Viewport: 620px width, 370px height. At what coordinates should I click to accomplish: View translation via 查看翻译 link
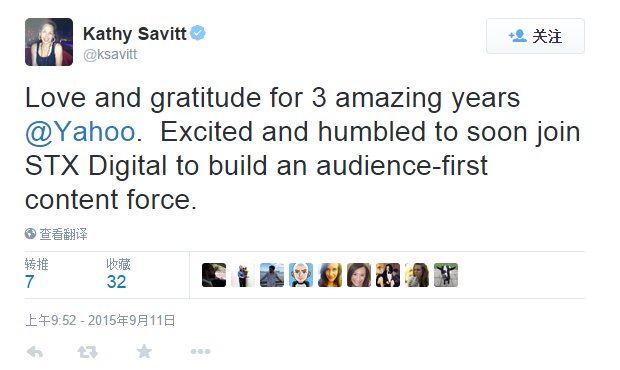(63, 234)
